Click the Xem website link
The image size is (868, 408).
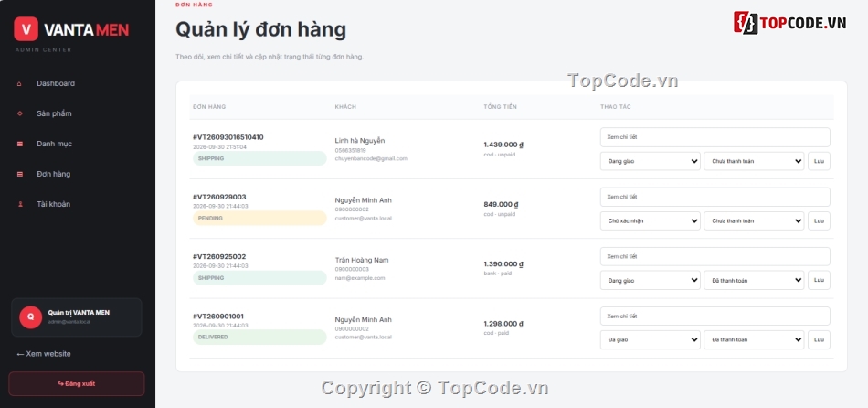(44, 354)
